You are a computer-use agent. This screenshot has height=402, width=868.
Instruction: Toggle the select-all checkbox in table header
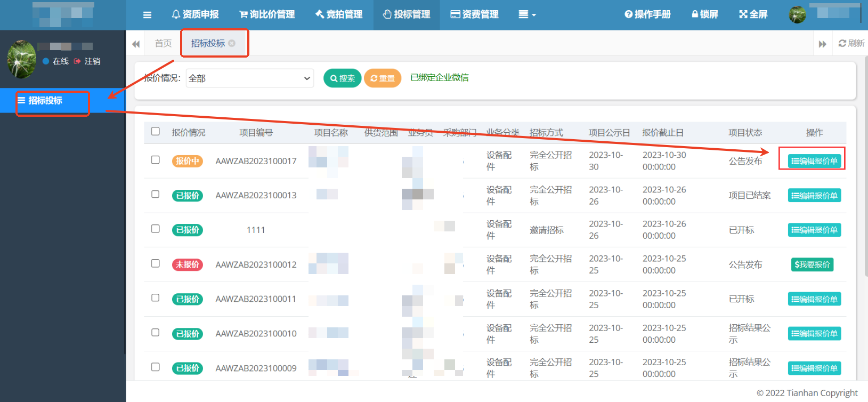click(156, 132)
